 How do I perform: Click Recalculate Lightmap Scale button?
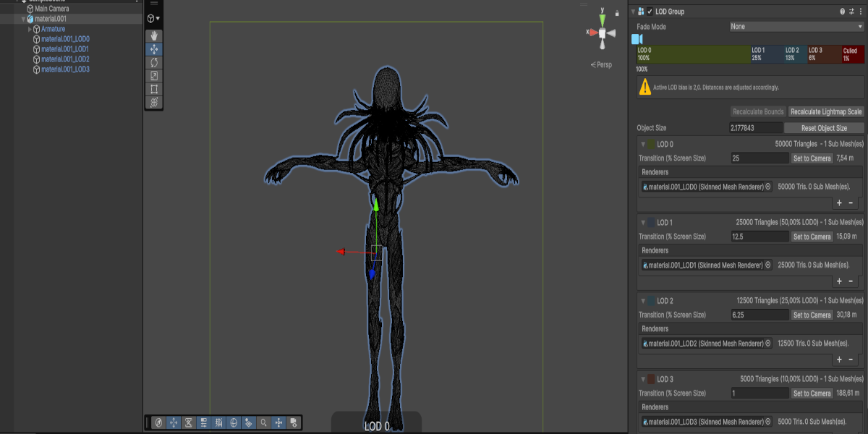pos(826,112)
